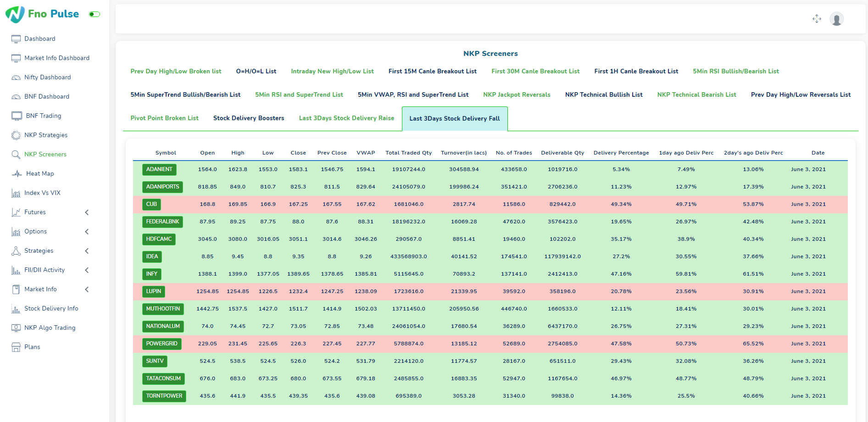Click the FII/DII Activity chart icon
Image resolution: width=868 pixels, height=422 pixels.
(16, 270)
